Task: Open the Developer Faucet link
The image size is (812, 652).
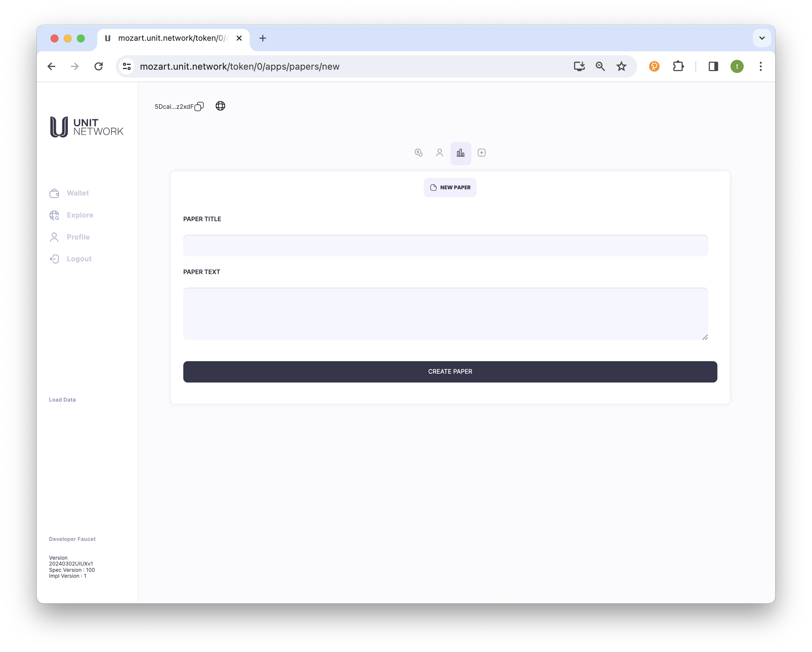Action: pos(72,539)
